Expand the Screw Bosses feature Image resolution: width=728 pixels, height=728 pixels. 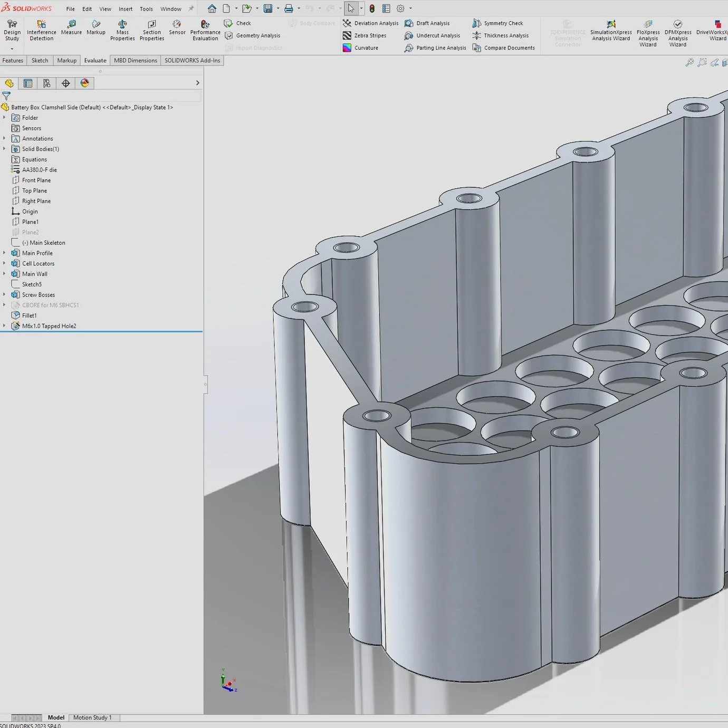pos(4,294)
